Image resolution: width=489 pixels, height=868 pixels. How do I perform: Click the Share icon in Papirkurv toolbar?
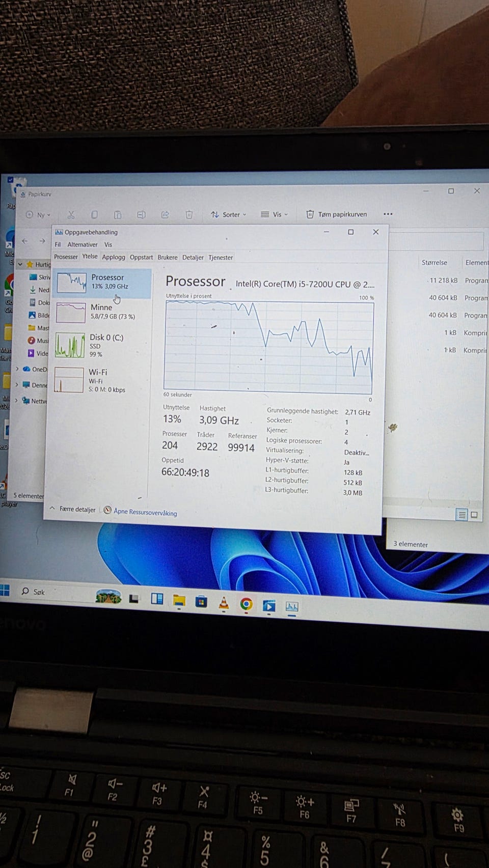pos(165,215)
